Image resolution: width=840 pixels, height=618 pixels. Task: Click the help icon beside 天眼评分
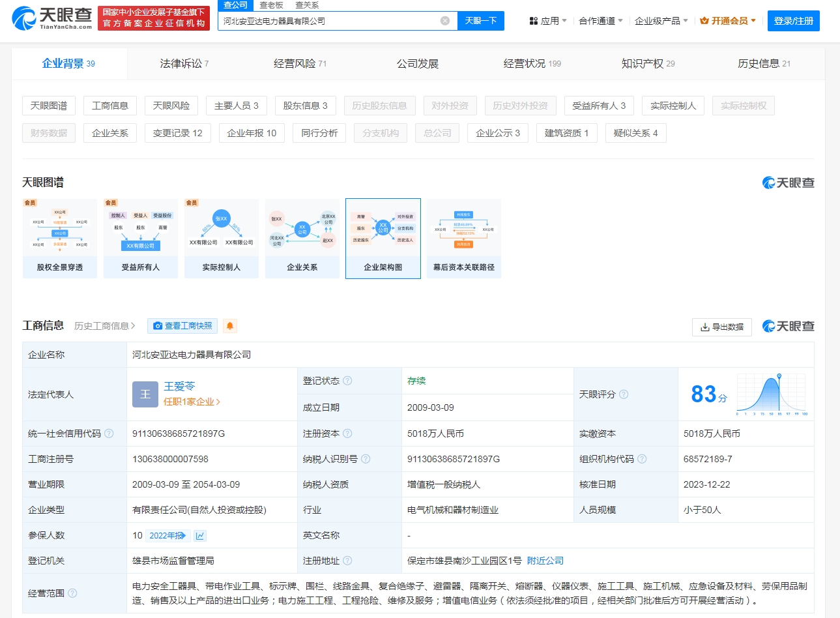point(624,394)
